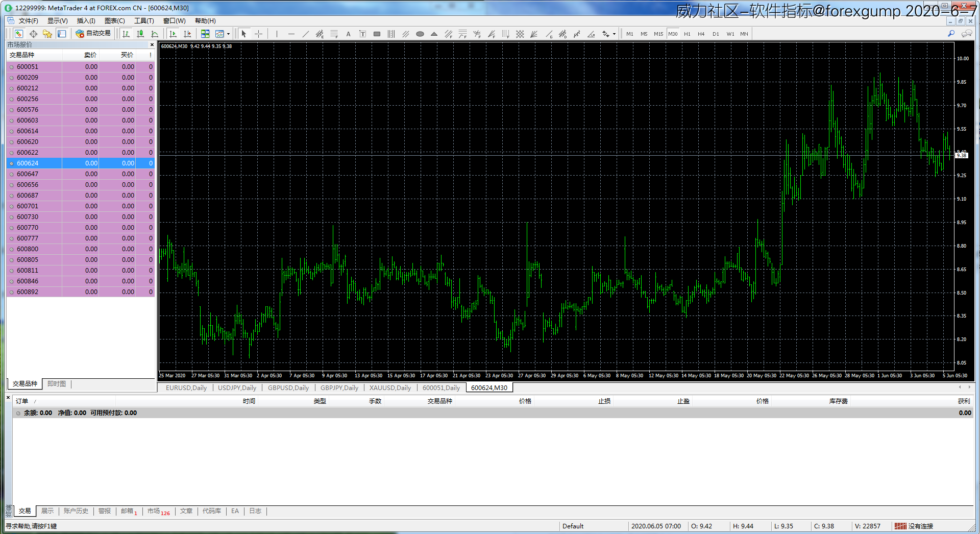Select the equidistant channel tool
Viewport: 980px width, 534px height.
[x=320, y=34]
